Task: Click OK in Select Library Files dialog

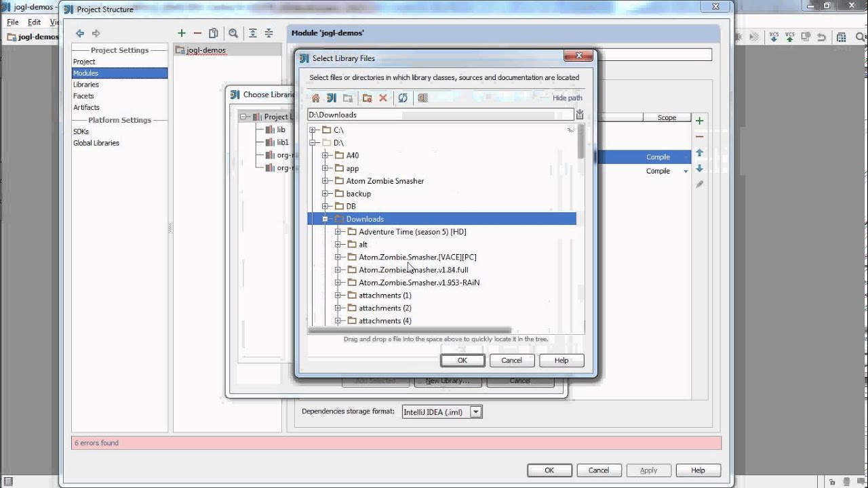Action: [462, 361]
